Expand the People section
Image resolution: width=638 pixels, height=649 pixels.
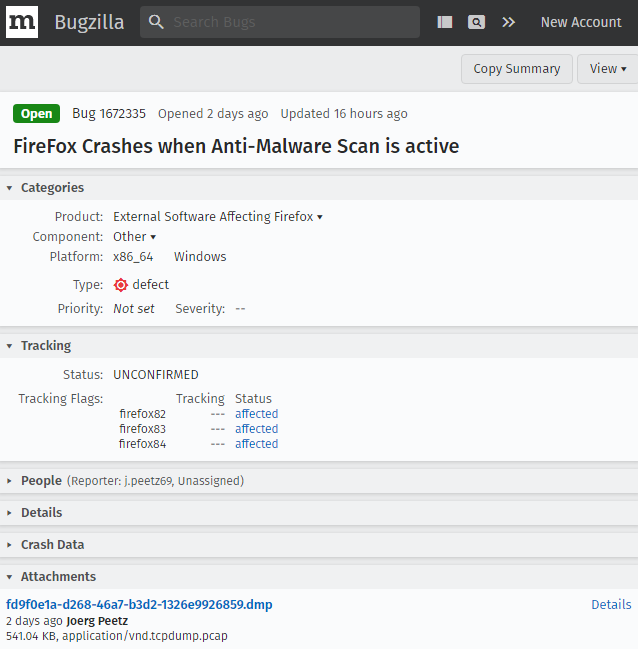(41, 481)
